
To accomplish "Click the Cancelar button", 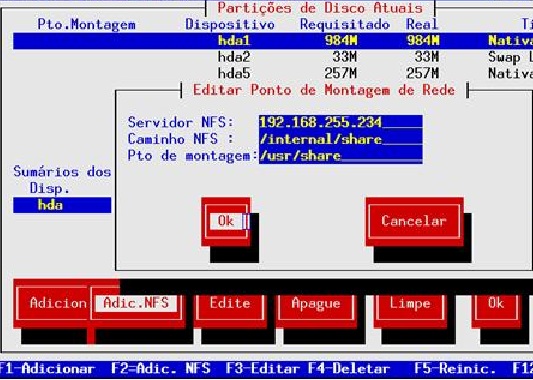I will click(x=414, y=222).
